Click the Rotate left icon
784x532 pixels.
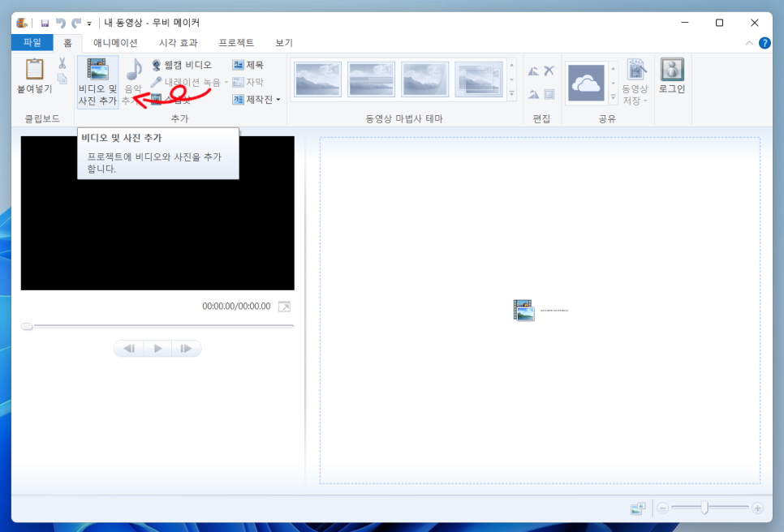point(533,71)
